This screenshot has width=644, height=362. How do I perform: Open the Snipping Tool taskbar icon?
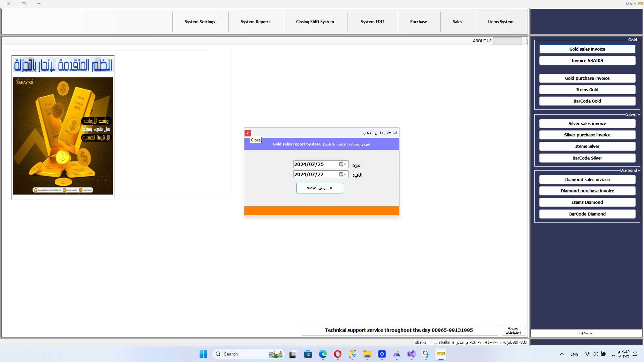[x=426, y=354]
